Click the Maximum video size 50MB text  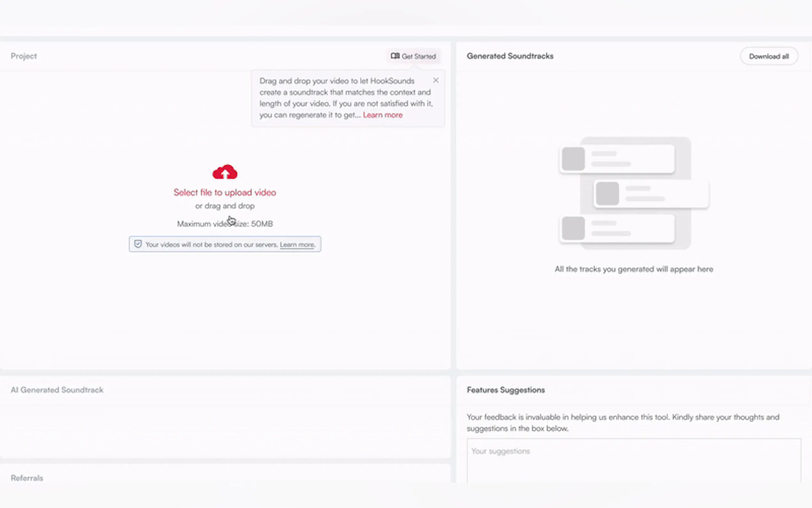[224, 224]
